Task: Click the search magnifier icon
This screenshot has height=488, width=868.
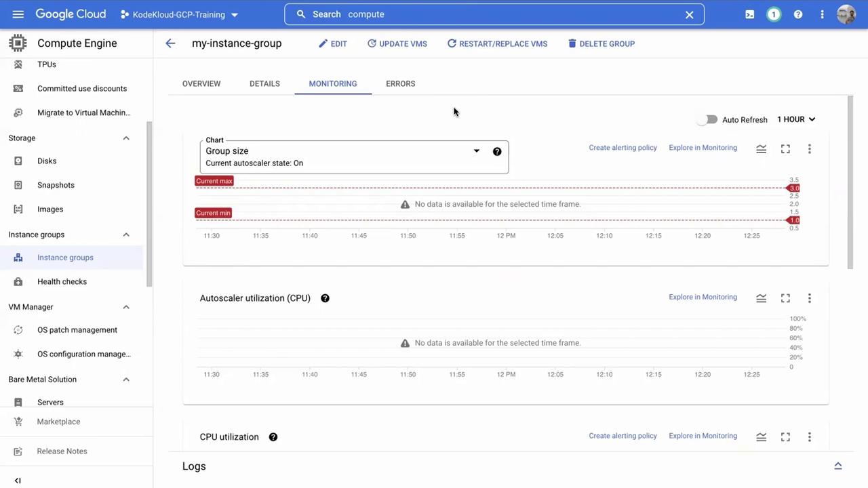Action: click(301, 14)
